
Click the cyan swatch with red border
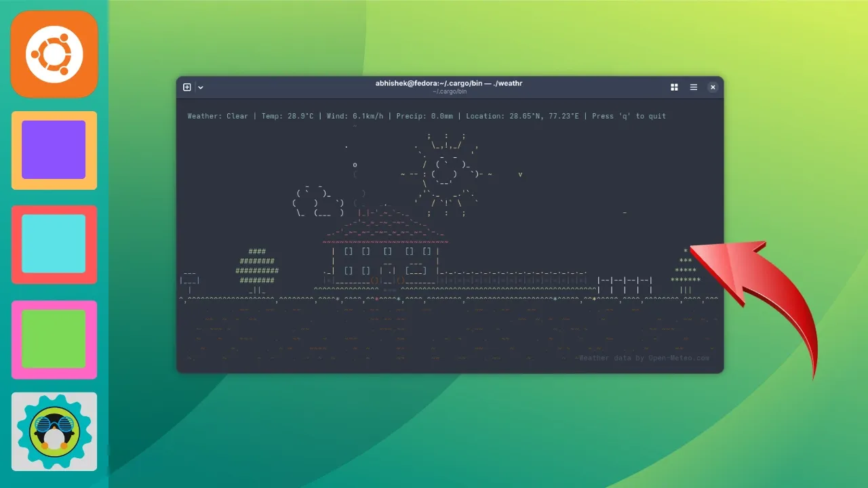click(54, 243)
